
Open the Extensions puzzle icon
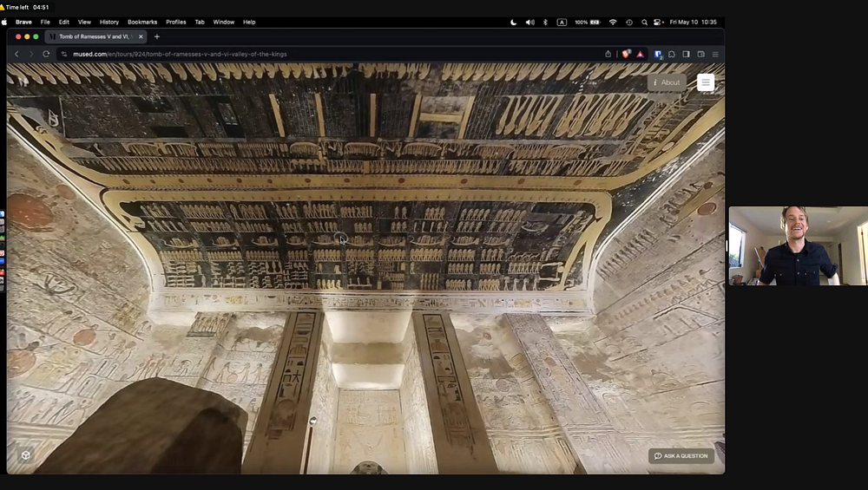point(672,54)
